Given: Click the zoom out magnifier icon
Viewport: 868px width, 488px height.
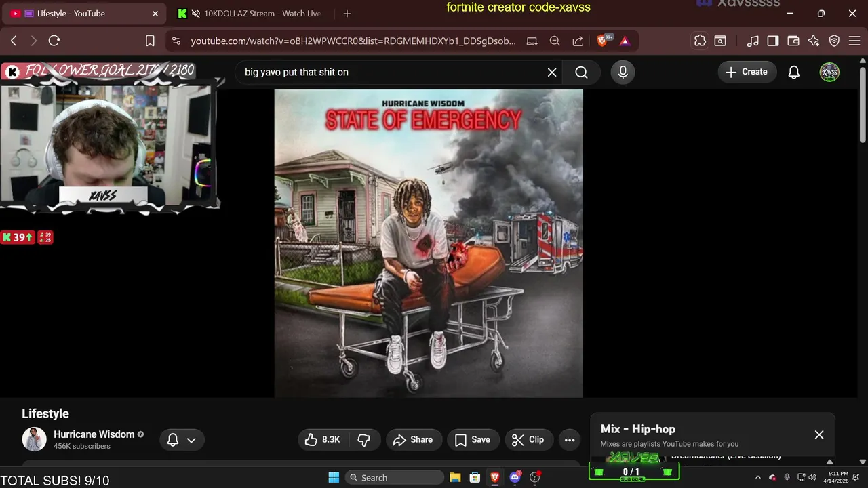Looking at the screenshot, I should [555, 41].
